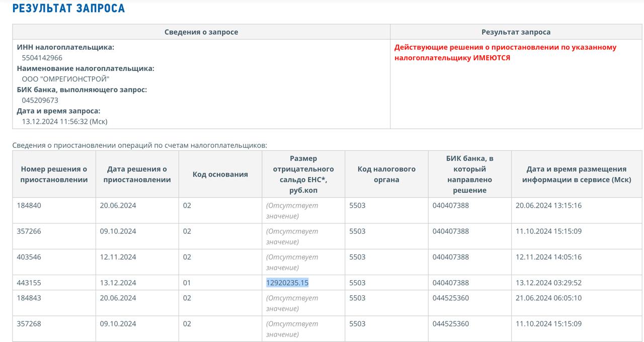Click the missing value note in row 403546
Viewport: 644px width, 342px height.
tap(292, 262)
